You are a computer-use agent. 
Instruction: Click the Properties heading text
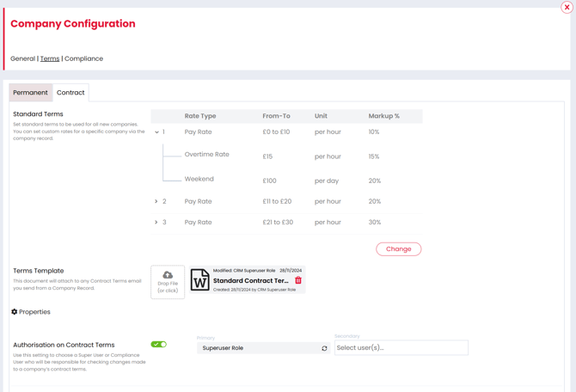point(34,312)
